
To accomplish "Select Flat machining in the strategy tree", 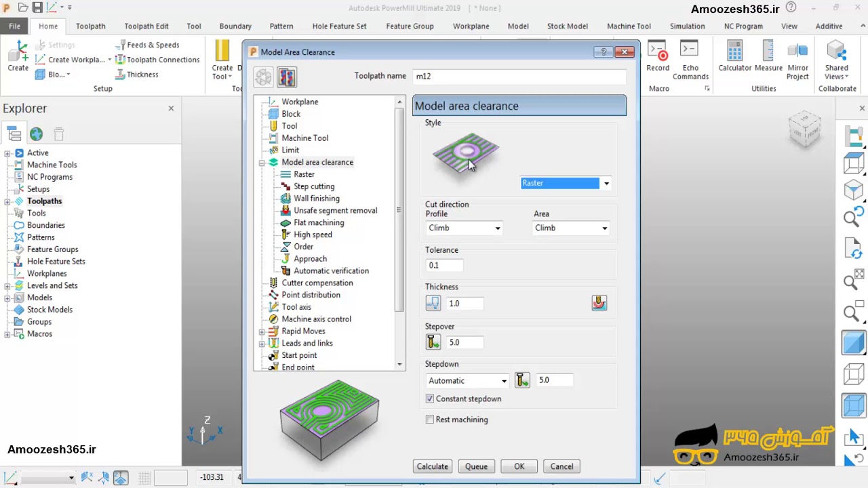I will (x=319, y=223).
